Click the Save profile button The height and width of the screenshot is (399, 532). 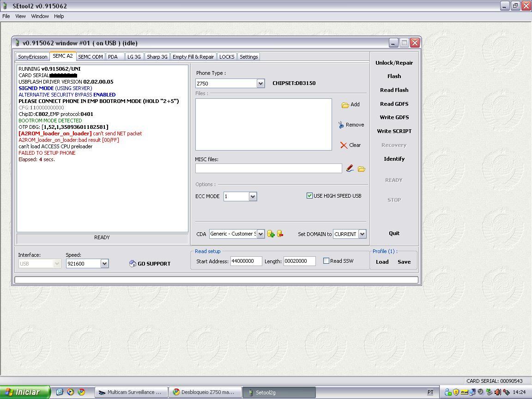404,262
